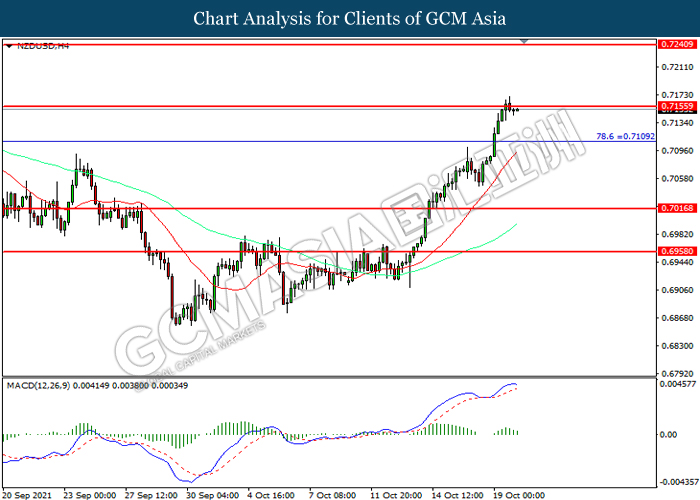The height and width of the screenshot is (500, 700).
Task: Click the NZDUSD,H4 symbol dropdown arrow
Action: 10,46
